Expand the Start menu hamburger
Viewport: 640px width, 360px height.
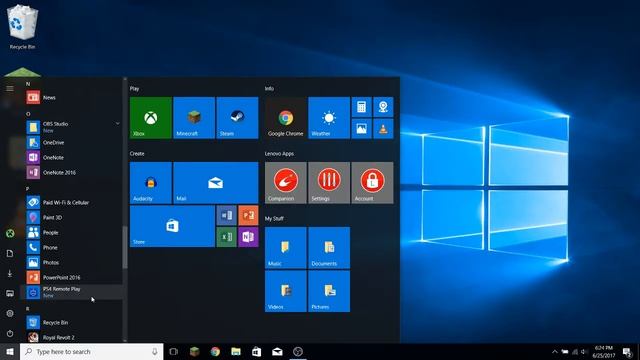10,89
